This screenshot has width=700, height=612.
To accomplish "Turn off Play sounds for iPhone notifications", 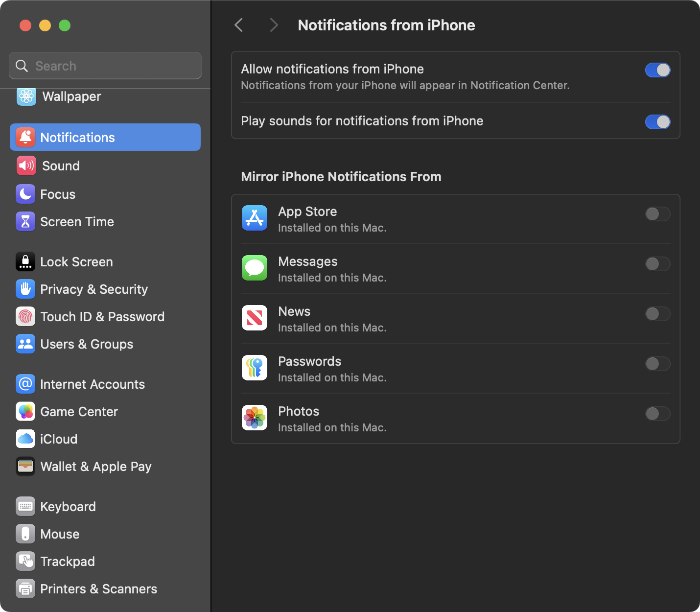I will pyautogui.click(x=657, y=122).
